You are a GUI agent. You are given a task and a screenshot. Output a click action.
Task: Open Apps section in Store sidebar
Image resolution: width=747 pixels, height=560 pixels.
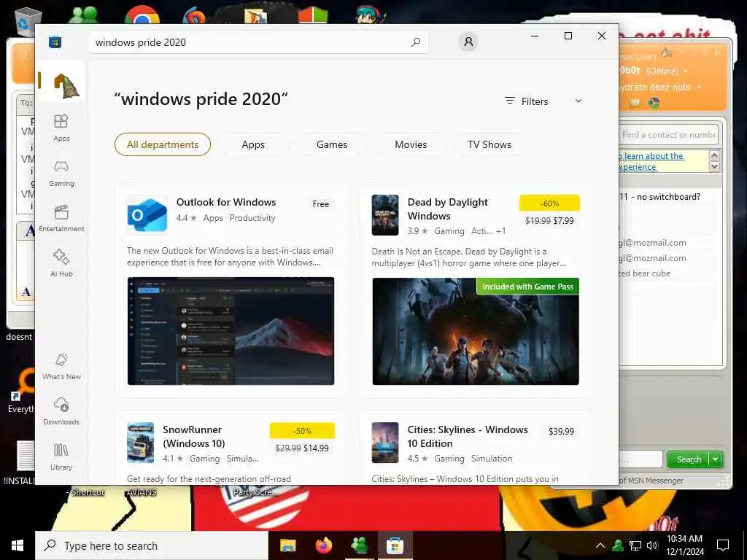click(61, 128)
